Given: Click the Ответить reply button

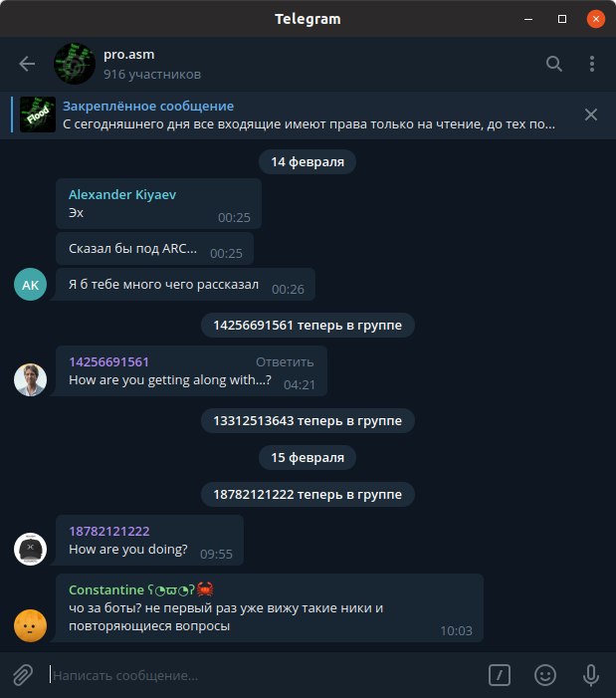Looking at the screenshot, I should tap(285, 361).
